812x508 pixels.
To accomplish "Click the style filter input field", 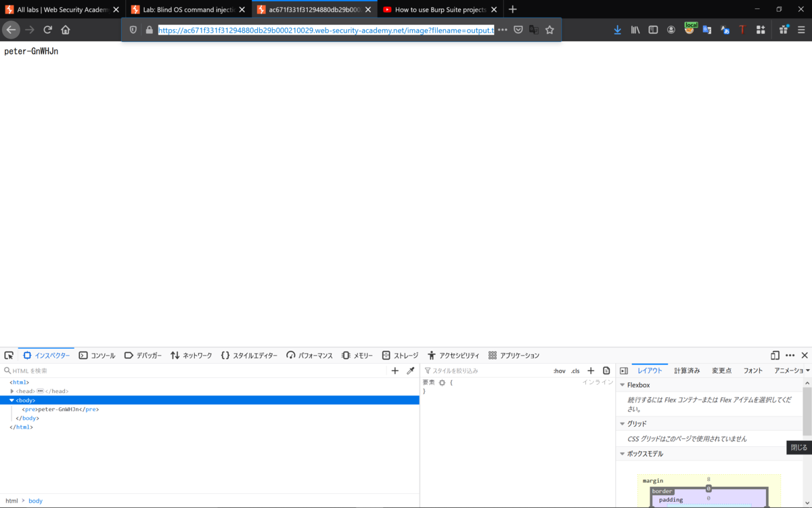I will click(486, 371).
